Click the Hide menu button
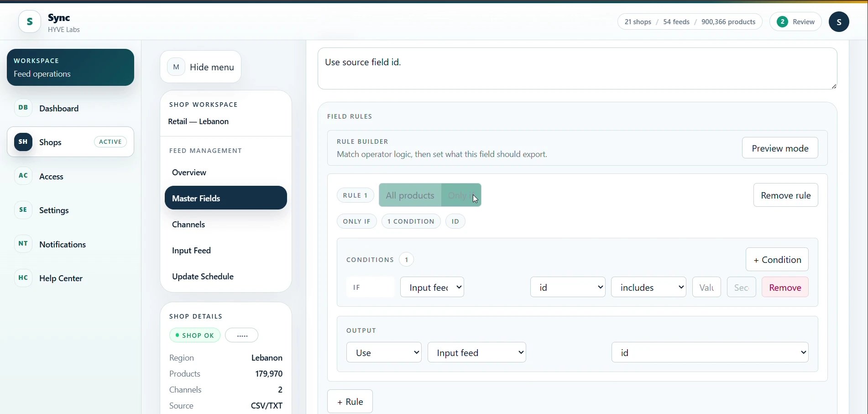868x414 pixels. [x=201, y=67]
